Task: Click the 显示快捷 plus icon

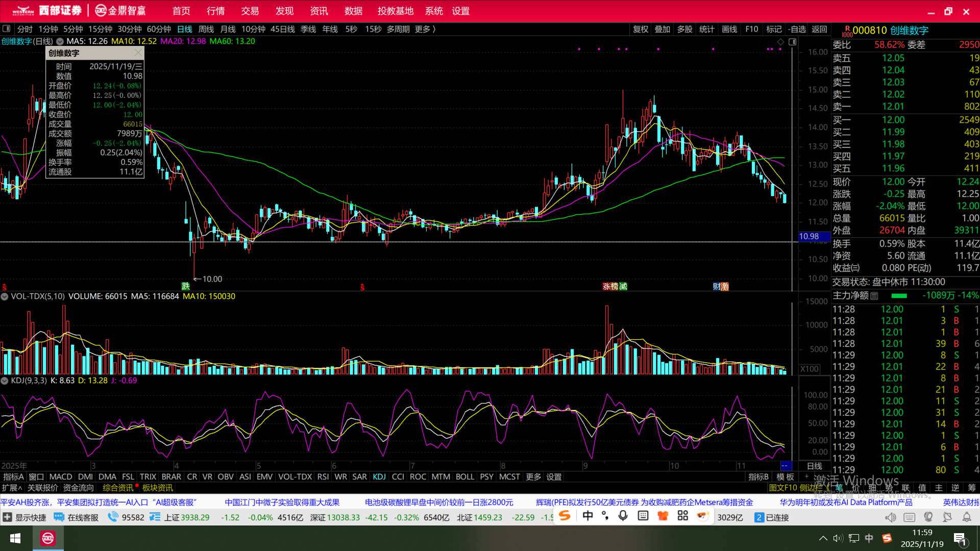Action: 7,517
